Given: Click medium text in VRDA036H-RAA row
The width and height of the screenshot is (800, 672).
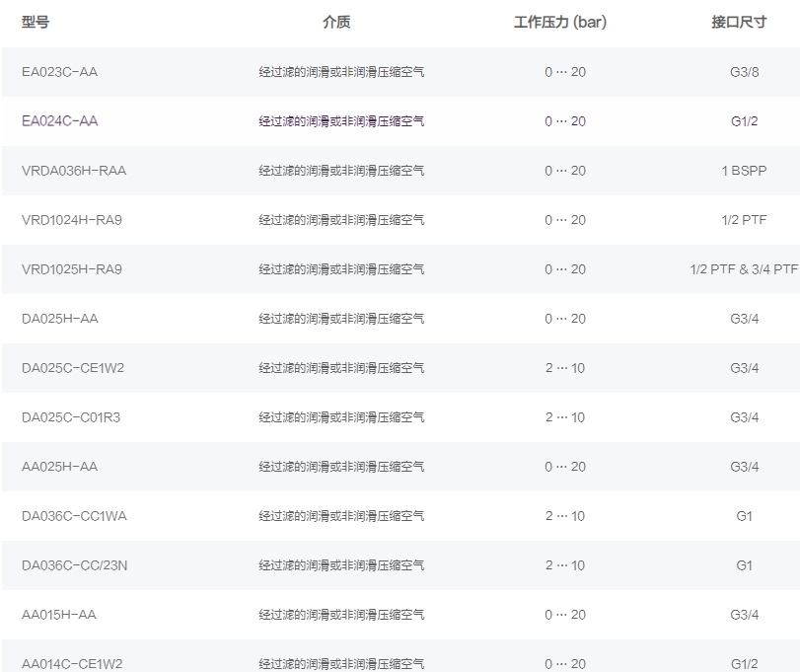Looking at the screenshot, I should coord(341,171).
